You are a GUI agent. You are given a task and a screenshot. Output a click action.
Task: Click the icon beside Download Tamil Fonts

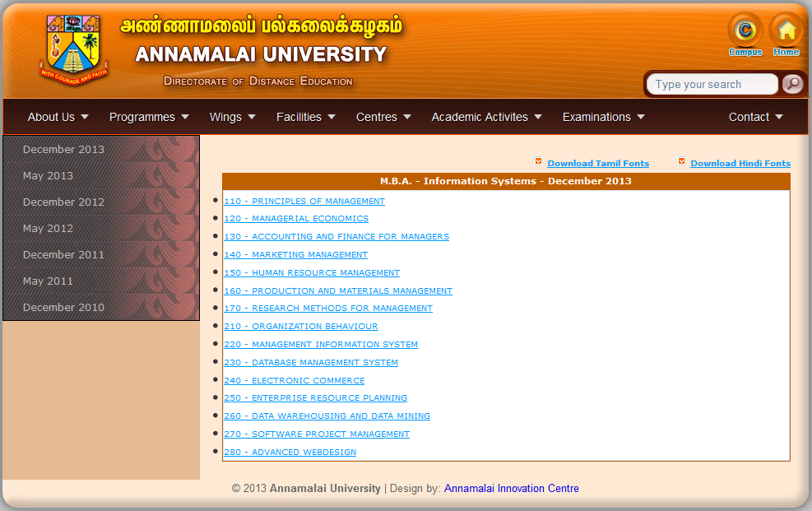(538, 161)
